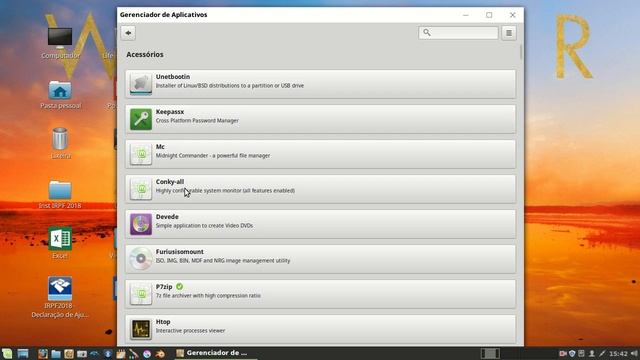Click the Mc package icon
Screen dimensions: 640x360
[141, 154]
